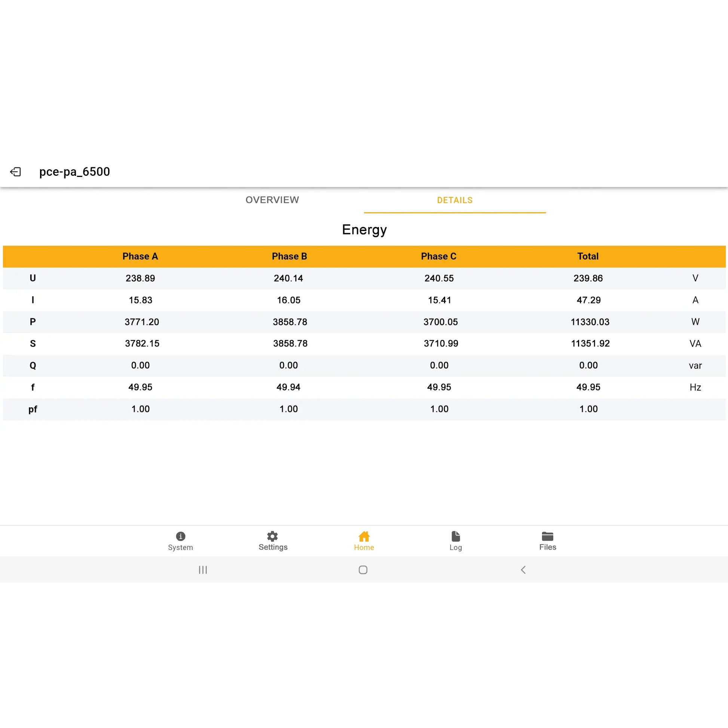Open the Files folder icon
This screenshot has width=728, height=728.
[x=548, y=536]
